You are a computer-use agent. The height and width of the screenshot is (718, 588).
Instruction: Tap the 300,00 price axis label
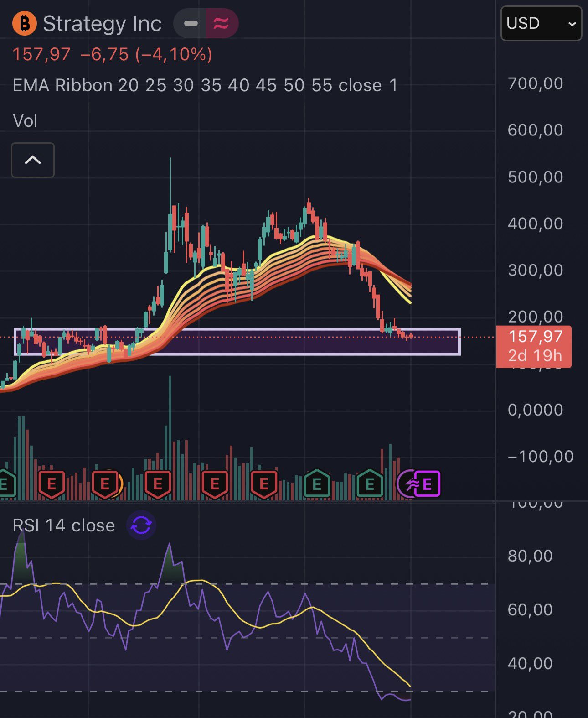tap(536, 270)
